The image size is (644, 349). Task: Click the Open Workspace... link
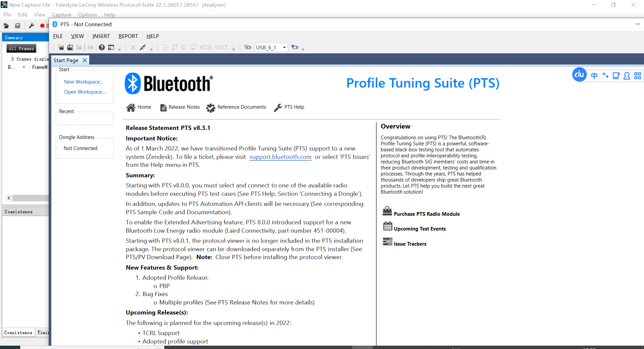(85, 92)
